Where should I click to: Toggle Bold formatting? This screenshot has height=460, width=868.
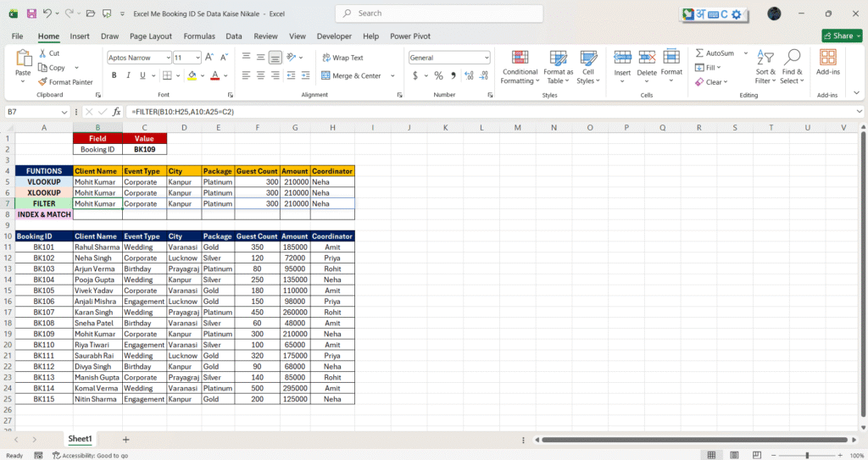point(114,75)
